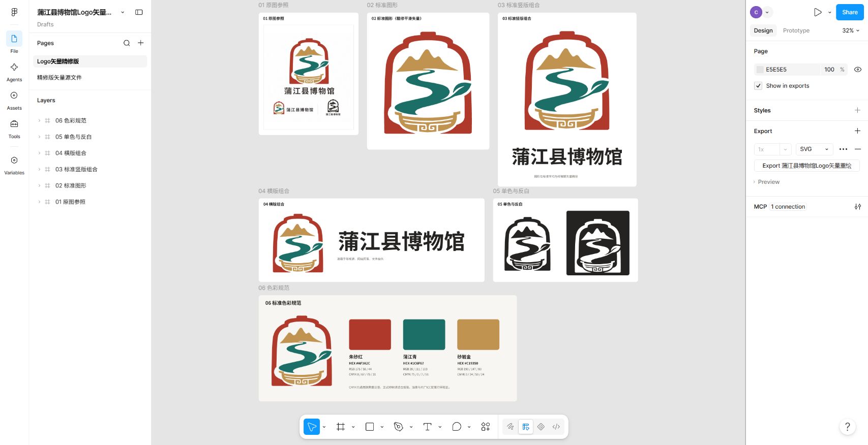Click the E5E5E5 page color swatch

click(x=760, y=70)
